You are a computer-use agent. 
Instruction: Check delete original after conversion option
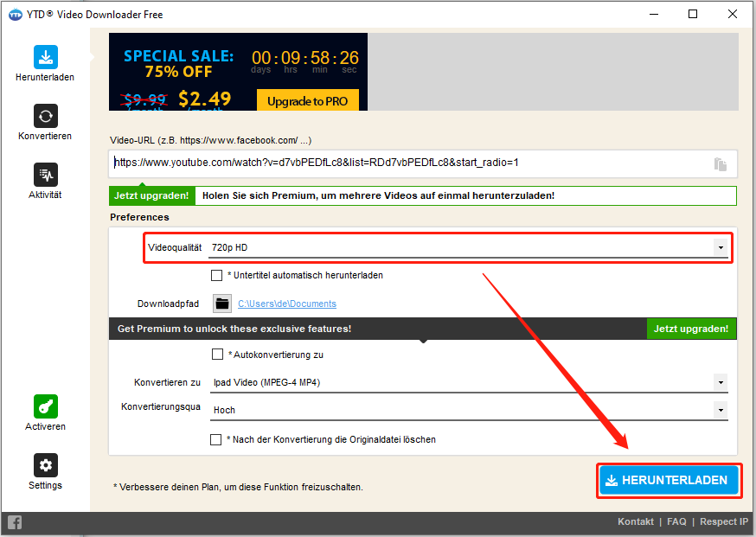(x=214, y=438)
